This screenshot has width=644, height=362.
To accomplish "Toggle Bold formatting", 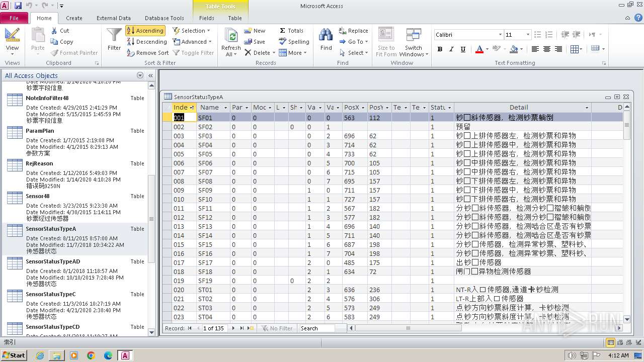I will (x=440, y=49).
